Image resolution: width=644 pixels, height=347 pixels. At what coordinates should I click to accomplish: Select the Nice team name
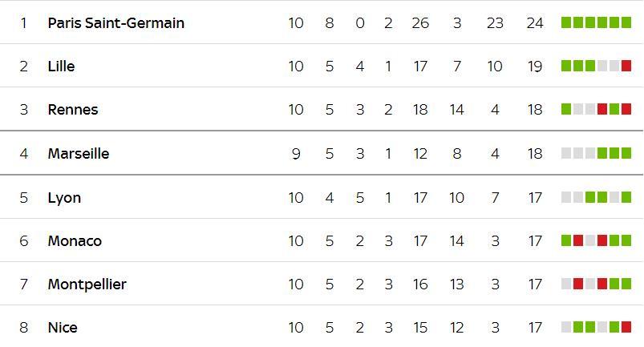coord(63,327)
